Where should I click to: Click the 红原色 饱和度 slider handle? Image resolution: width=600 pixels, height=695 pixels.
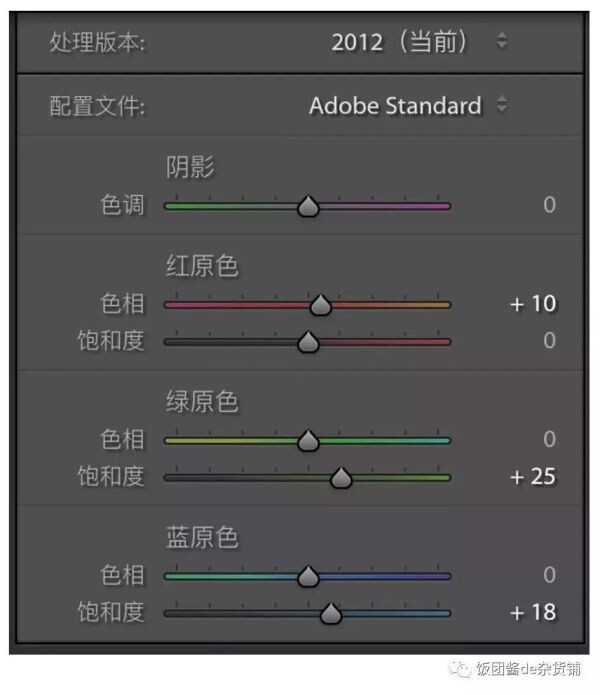308,342
